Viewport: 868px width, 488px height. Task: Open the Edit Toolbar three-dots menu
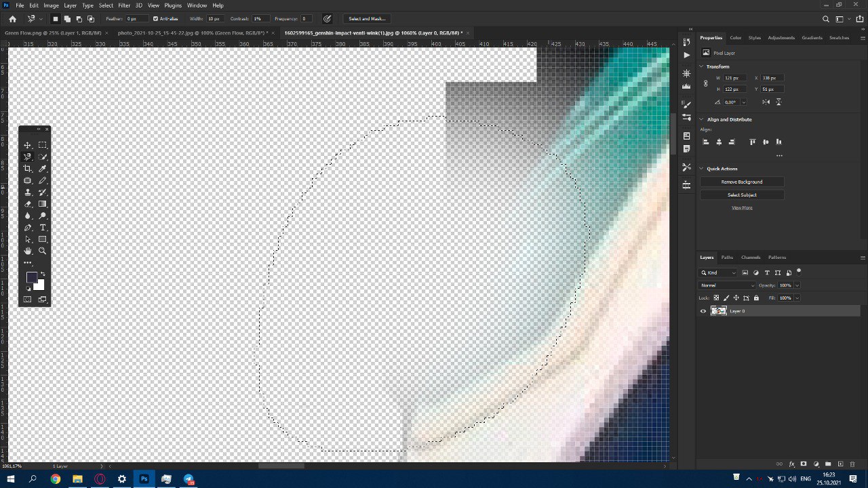click(x=28, y=262)
